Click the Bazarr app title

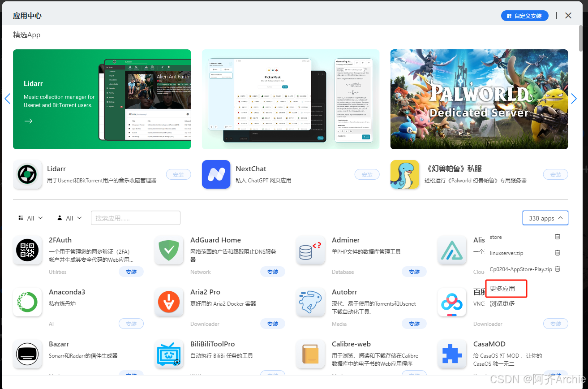pyautogui.click(x=59, y=344)
